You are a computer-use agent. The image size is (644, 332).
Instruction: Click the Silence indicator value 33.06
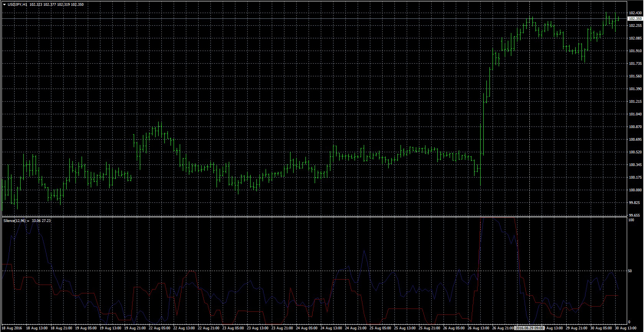(36, 221)
